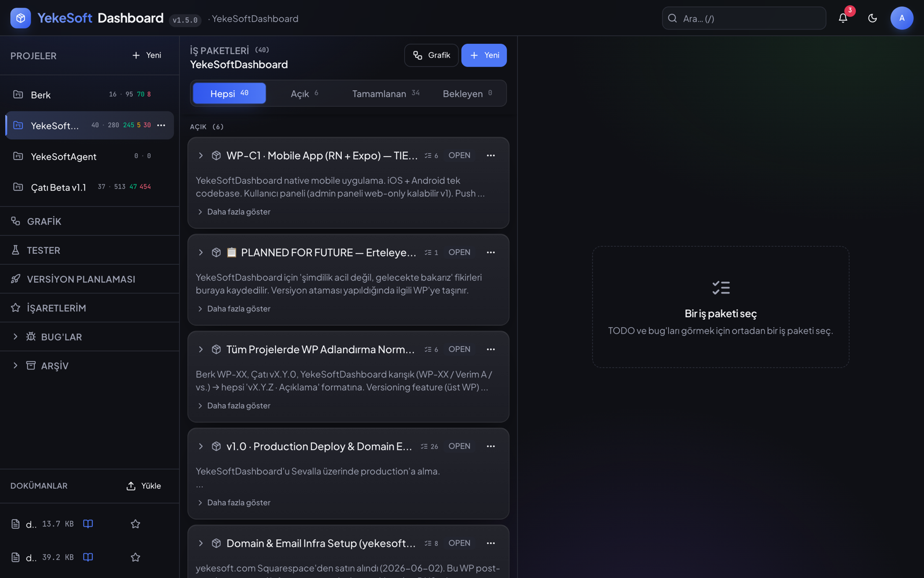Upload a document with Yükle
Screen dimensions: 924x578
pos(144,486)
